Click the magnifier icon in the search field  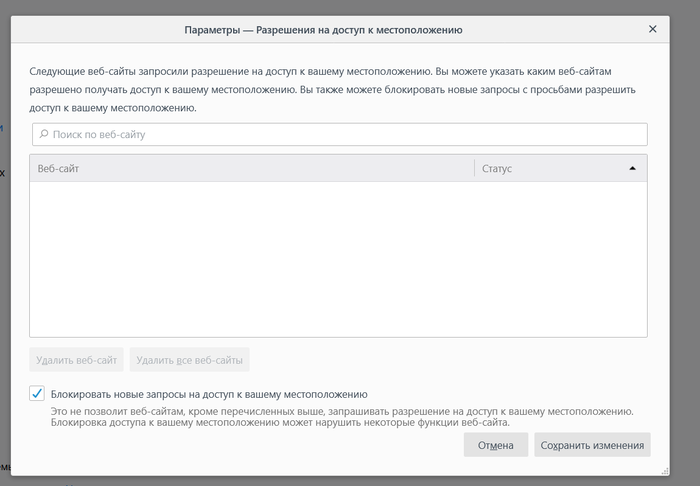pos(43,134)
